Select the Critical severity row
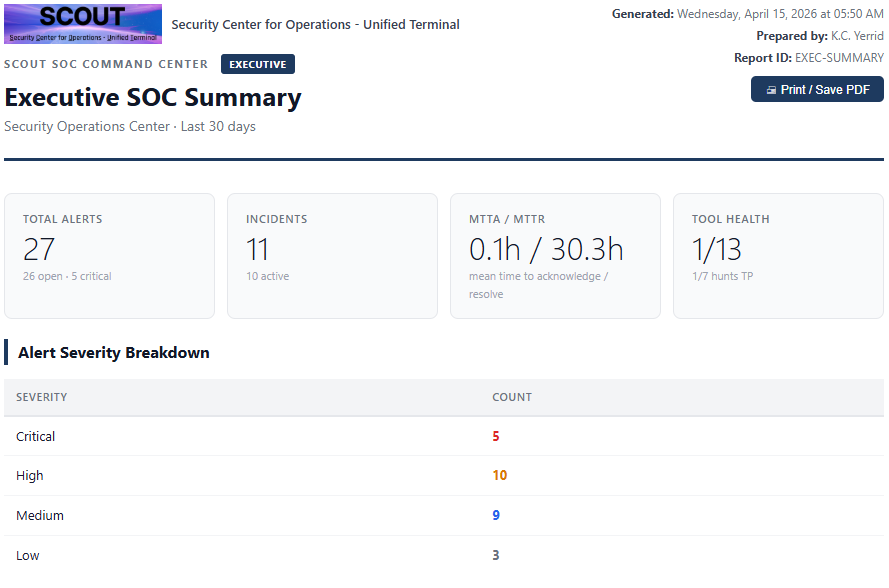The width and height of the screenshot is (889, 588). pos(444,436)
